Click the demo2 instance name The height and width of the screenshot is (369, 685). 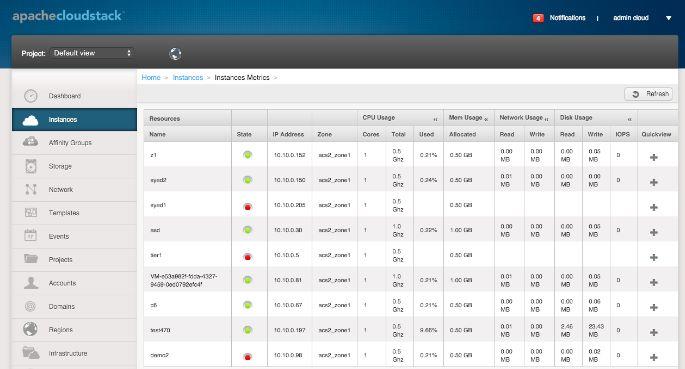159,355
